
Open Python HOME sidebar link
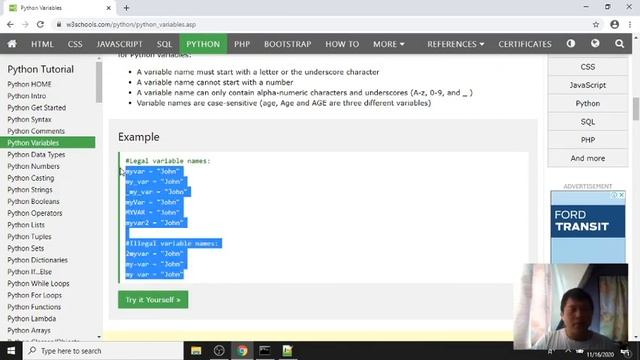pyautogui.click(x=29, y=84)
